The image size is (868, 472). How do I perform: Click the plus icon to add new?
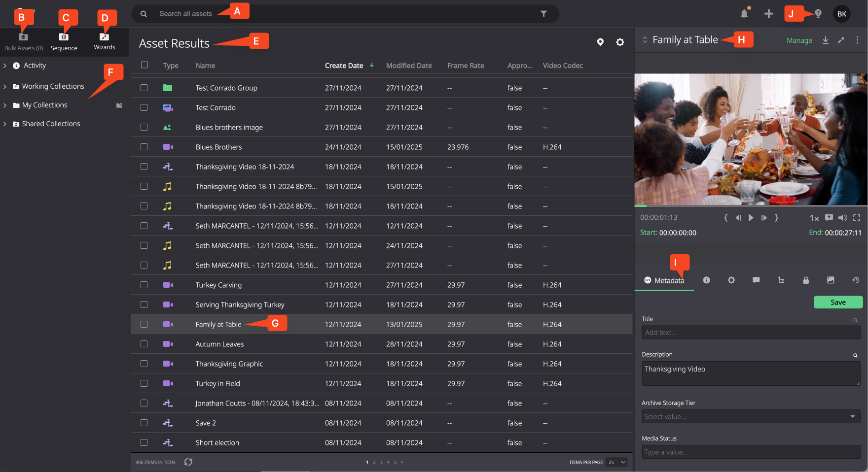tap(768, 14)
